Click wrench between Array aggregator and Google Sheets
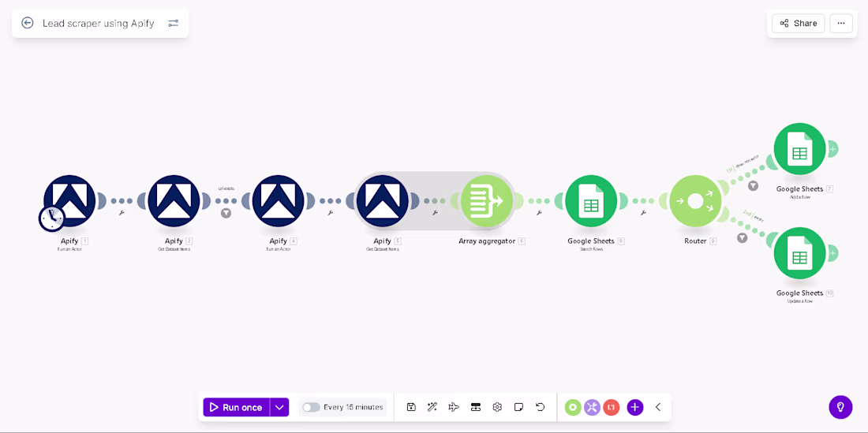This screenshot has height=433, width=868. (x=539, y=212)
